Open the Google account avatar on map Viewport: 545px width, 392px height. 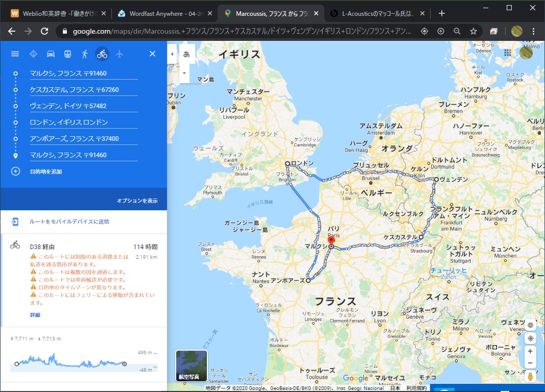[x=526, y=53]
